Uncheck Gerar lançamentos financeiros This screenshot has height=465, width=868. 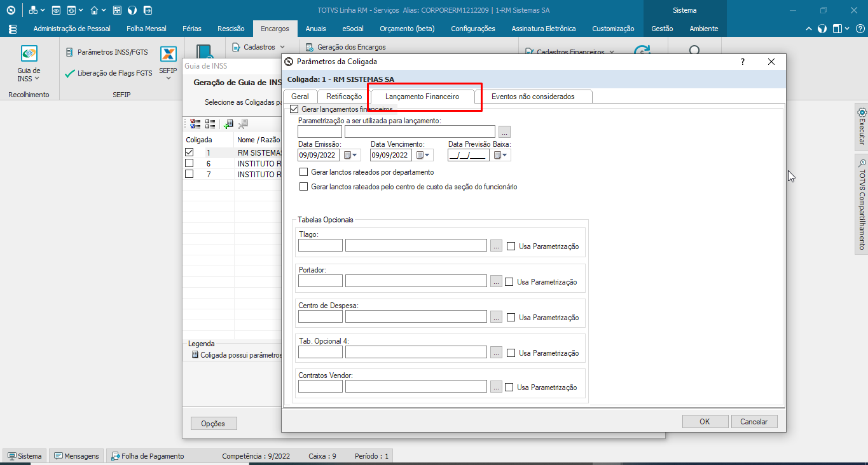tap(294, 109)
